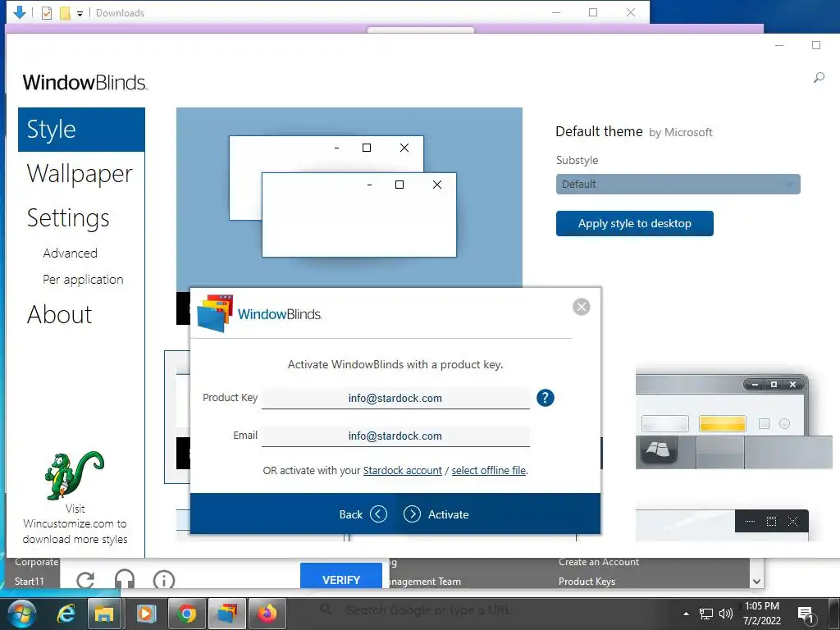Image resolution: width=840 pixels, height=630 pixels.
Task: Open Advanced settings sub-item
Action: coord(71,253)
